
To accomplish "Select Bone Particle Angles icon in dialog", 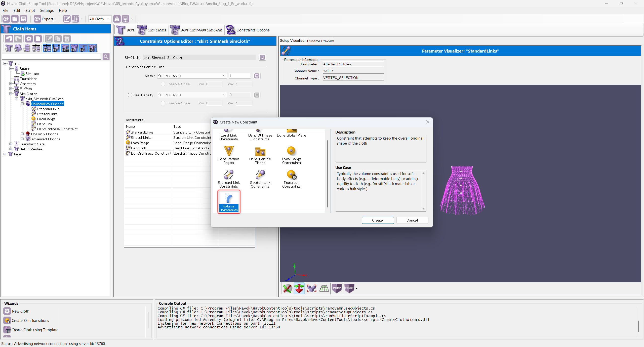I will [x=228, y=155].
